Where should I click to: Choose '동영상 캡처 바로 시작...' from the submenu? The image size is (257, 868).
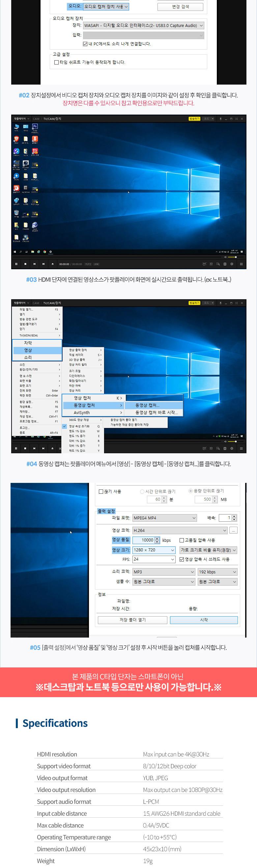coord(156,412)
